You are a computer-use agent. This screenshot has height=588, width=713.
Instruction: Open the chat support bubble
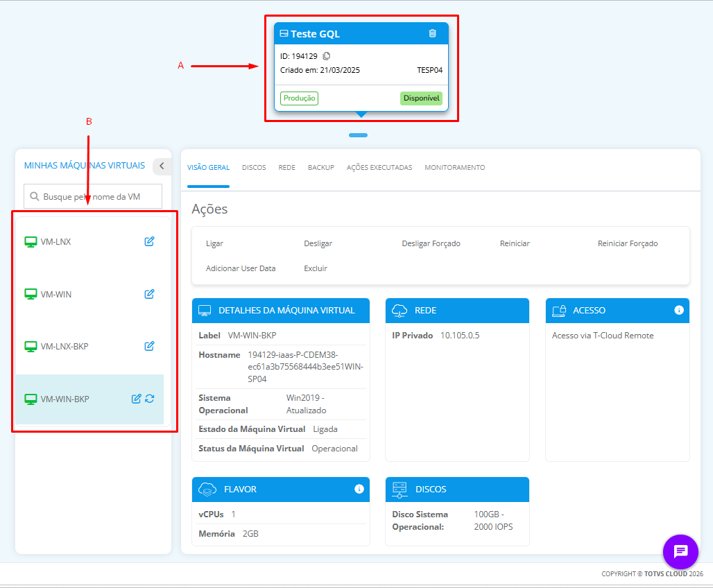click(x=680, y=552)
